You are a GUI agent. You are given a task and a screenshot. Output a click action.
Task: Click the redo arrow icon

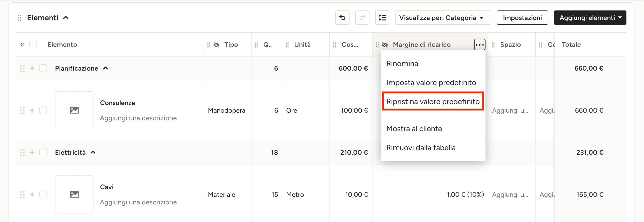(362, 18)
